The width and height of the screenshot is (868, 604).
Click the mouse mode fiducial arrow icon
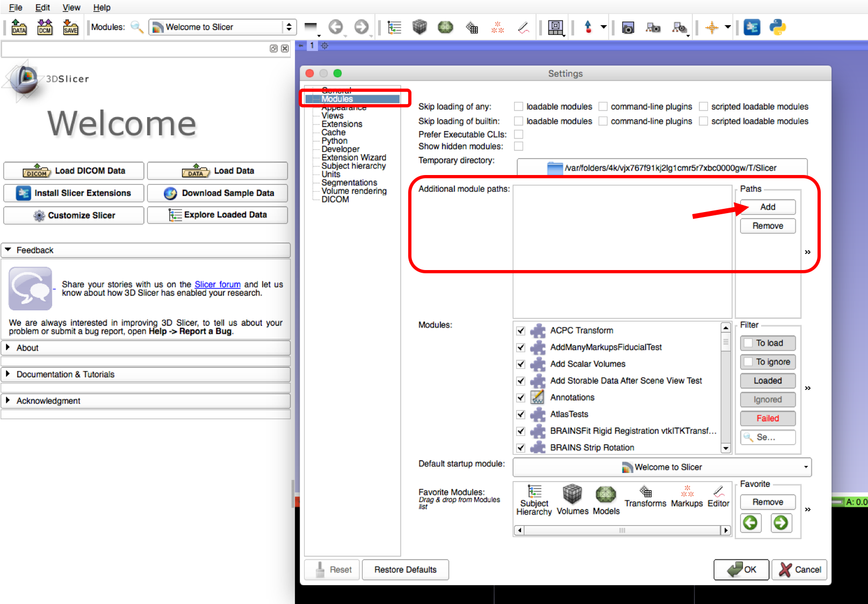[588, 27]
